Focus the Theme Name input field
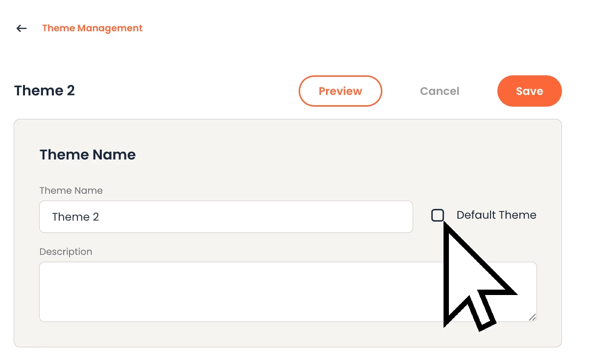Image resolution: width=608 pixels, height=364 pixels. pyautogui.click(x=226, y=217)
